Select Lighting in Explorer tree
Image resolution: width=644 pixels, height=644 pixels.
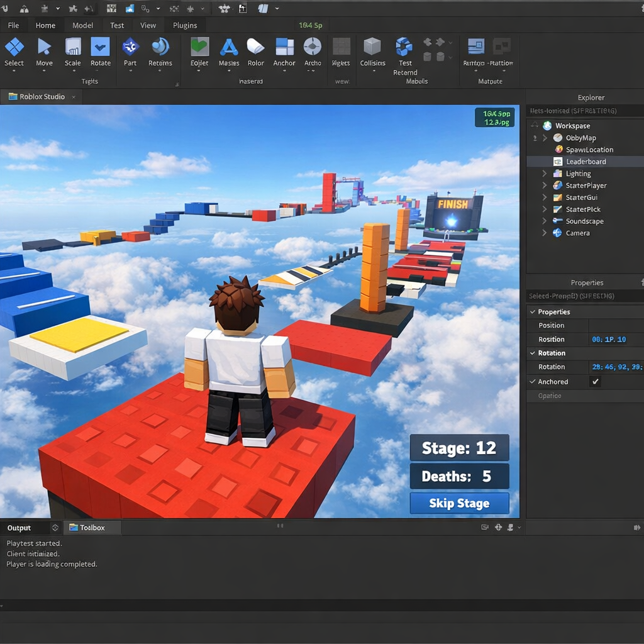[x=579, y=174]
